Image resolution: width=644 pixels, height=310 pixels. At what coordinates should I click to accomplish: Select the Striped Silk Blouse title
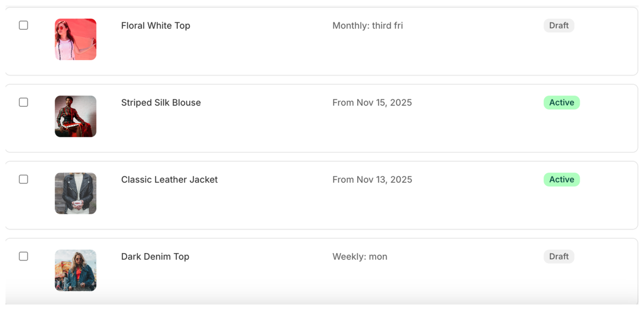tap(161, 102)
